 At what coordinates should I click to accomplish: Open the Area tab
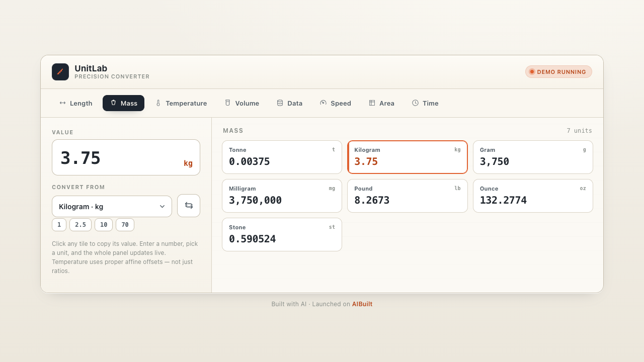pyautogui.click(x=381, y=103)
